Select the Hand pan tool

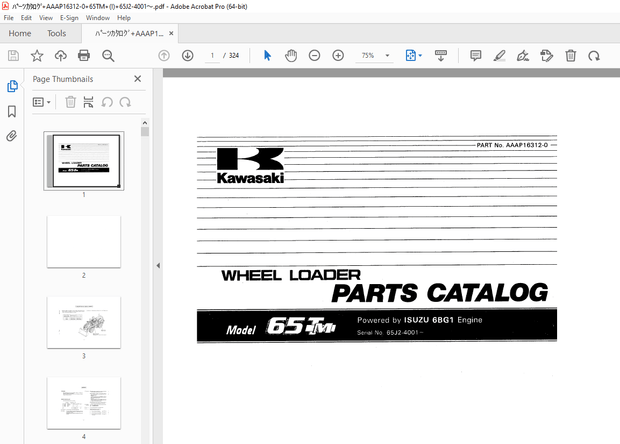pyautogui.click(x=290, y=56)
